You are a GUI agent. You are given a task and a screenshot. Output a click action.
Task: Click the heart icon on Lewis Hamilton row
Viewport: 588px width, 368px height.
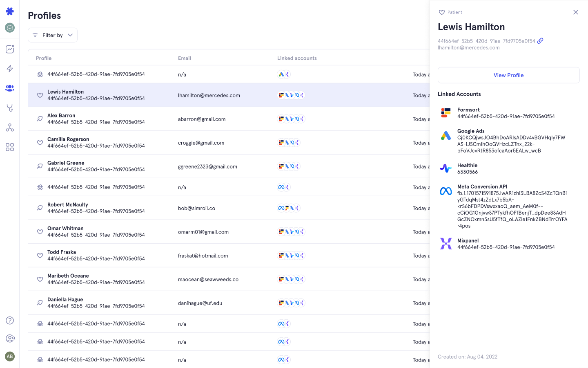(x=40, y=95)
